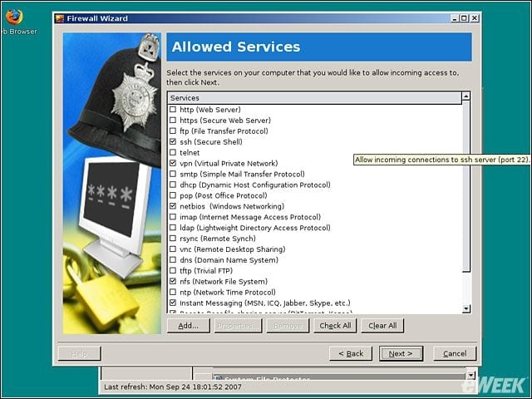Click the services list scroll down arrow
Screen dimensions: 532x399
tap(466, 308)
